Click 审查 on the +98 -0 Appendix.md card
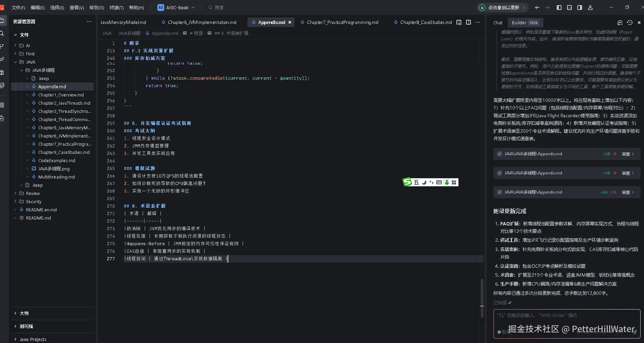The image size is (644, 343). tap(628, 173)
